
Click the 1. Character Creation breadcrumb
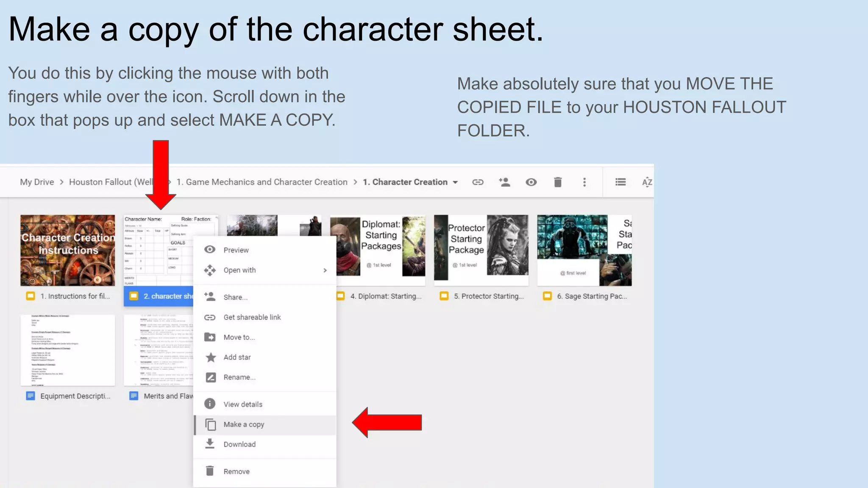[x=405, y=182]
